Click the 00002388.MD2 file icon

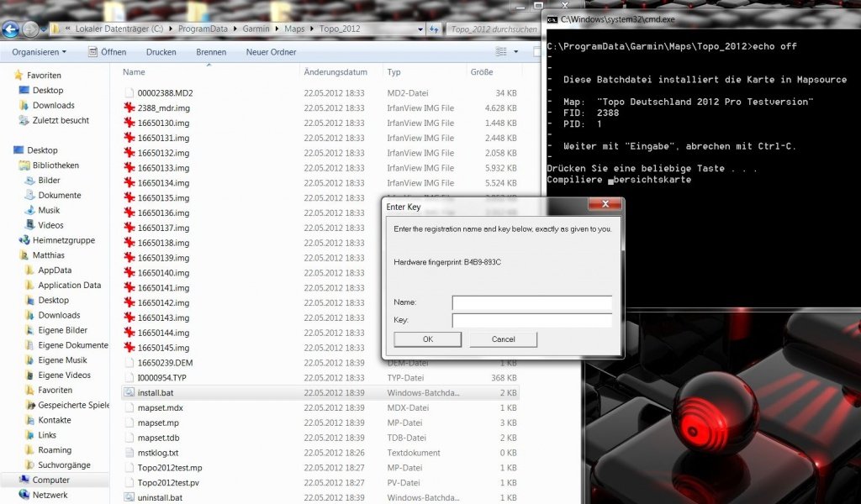click(129, 93)
